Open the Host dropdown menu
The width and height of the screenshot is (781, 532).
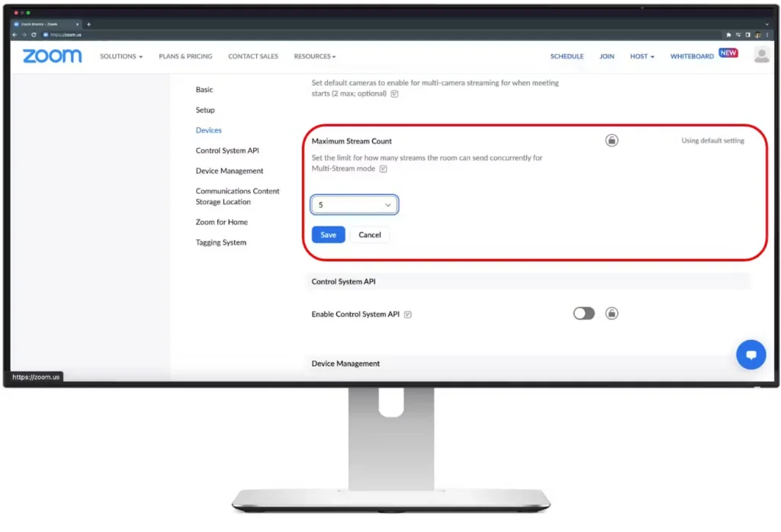click(641, 56)
